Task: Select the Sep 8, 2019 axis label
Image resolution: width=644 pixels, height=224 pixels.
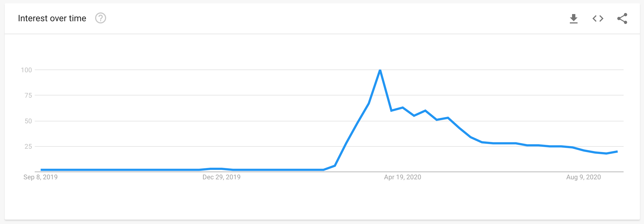Action: (41, 177)
